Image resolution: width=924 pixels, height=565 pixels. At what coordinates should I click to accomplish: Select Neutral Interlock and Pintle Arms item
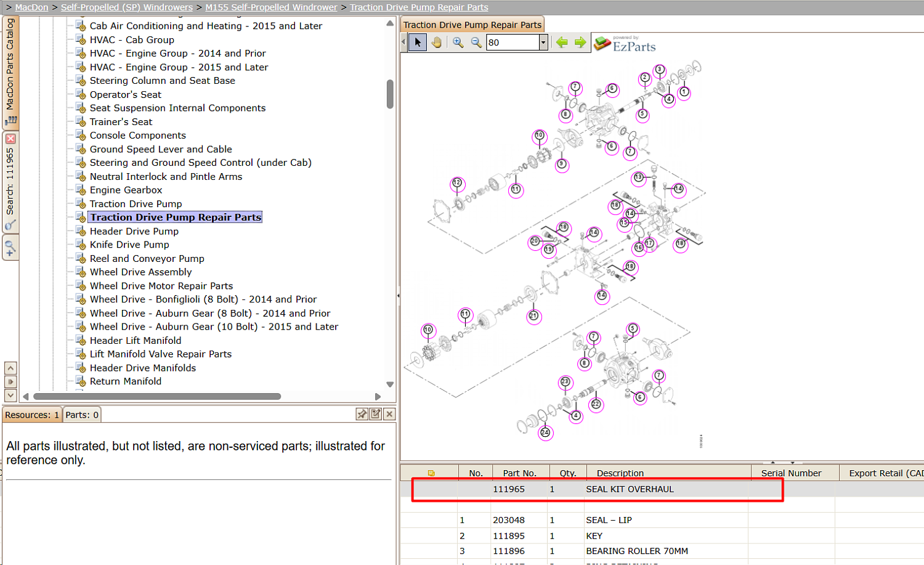pos(166,176)
